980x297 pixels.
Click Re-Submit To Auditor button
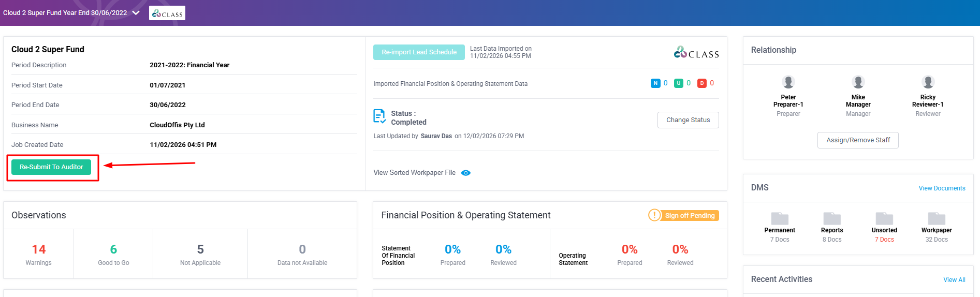pyautogui.click(x=51, y=167)
